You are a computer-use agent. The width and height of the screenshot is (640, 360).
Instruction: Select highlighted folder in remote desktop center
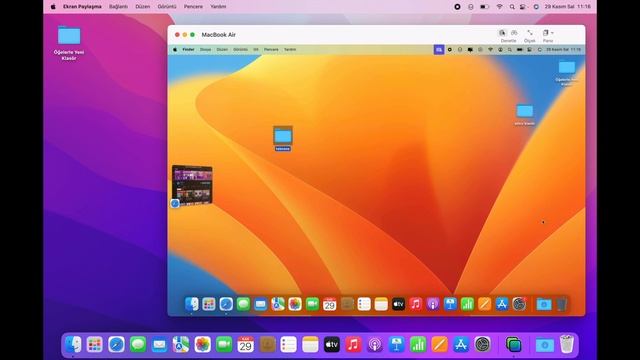click(283, 138)
